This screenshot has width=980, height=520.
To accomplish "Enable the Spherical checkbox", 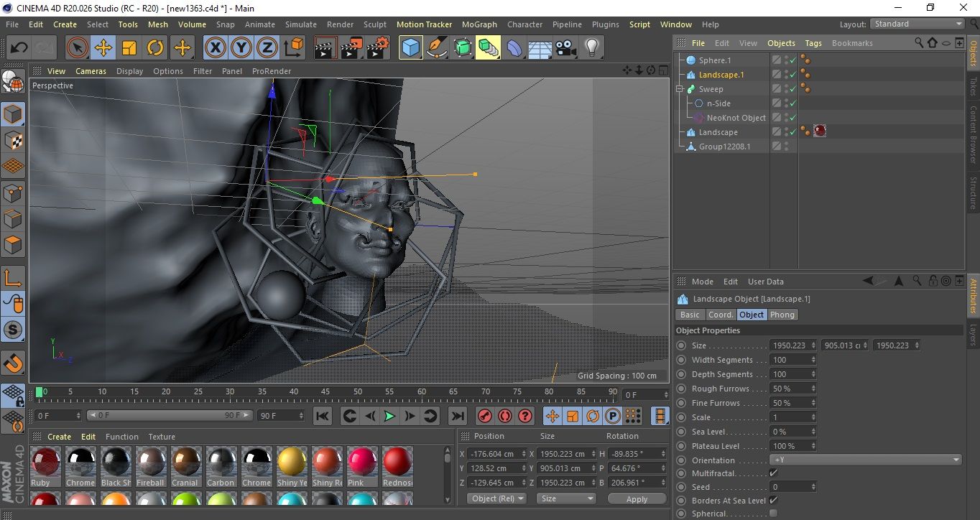I will pos(773,513).
